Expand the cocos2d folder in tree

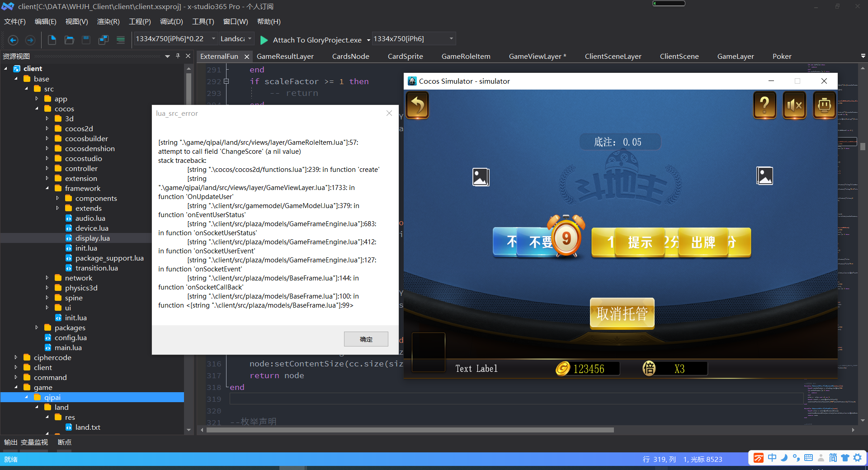47,129
